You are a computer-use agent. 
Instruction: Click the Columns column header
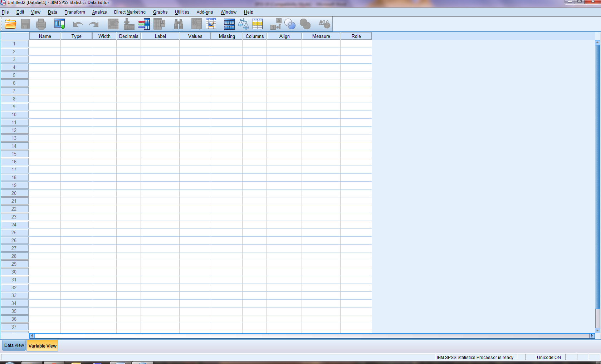coord(255,36)
